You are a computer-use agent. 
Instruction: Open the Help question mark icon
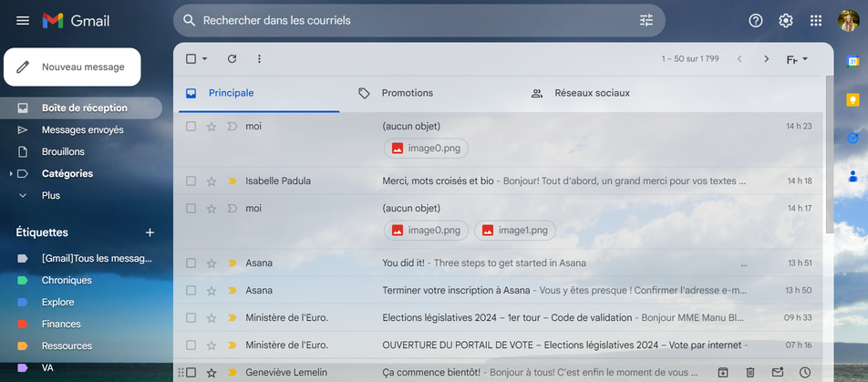(755, 20)
